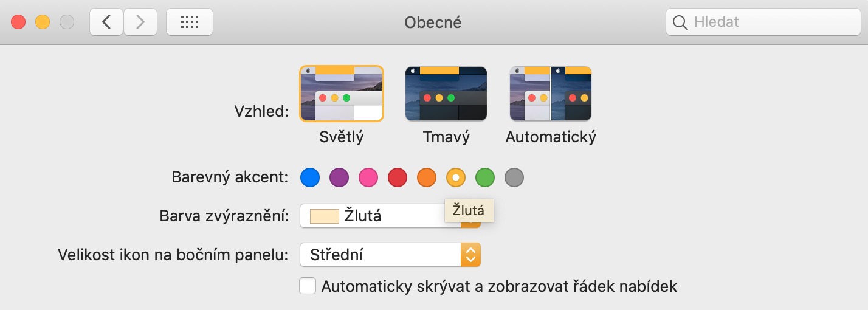Pick the red accent color
Image resolution: width=868 pixels, height=310 pixels.
pos(398,178)
